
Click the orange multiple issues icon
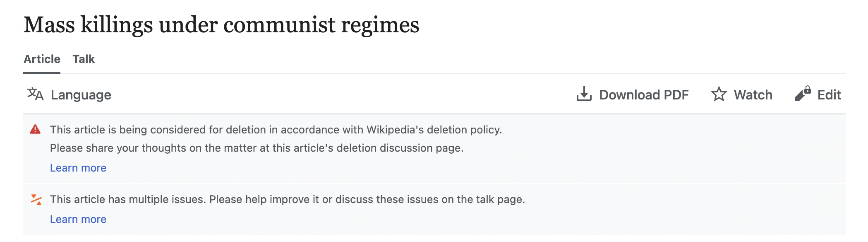(x=36, y=200)
